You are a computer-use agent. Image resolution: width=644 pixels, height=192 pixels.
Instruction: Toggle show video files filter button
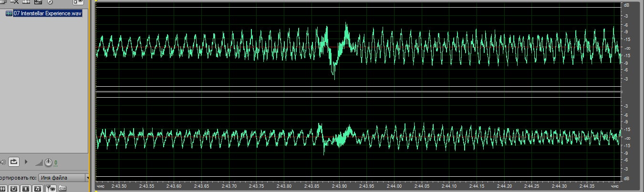point(26,189)
